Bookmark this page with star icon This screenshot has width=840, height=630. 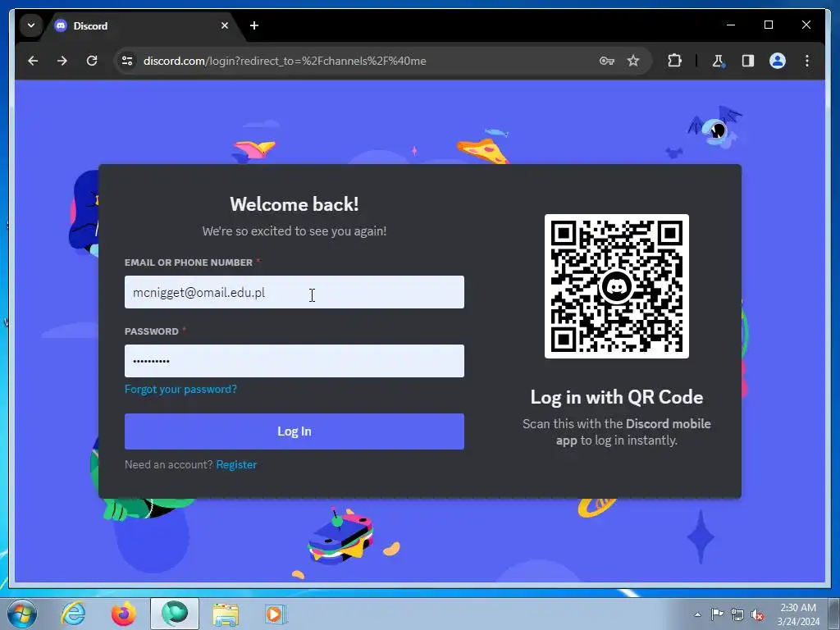pos(633,61)
